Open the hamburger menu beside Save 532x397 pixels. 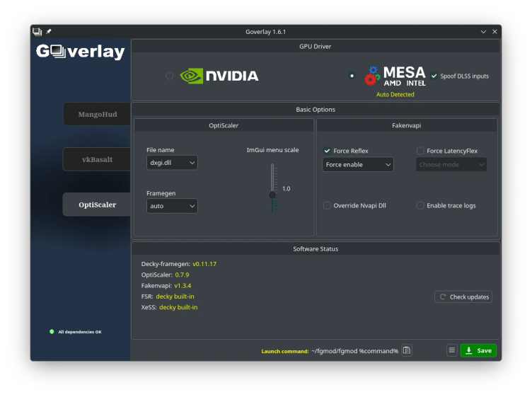coord(452,350)
